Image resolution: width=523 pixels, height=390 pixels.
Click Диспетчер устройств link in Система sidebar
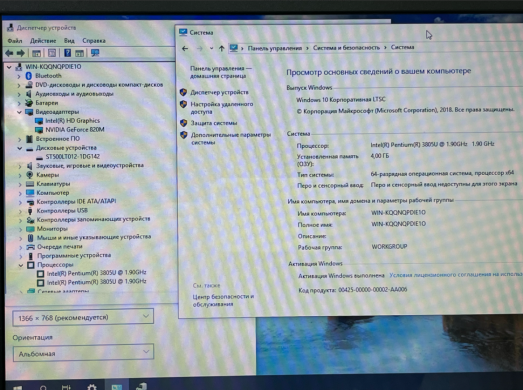219,92
